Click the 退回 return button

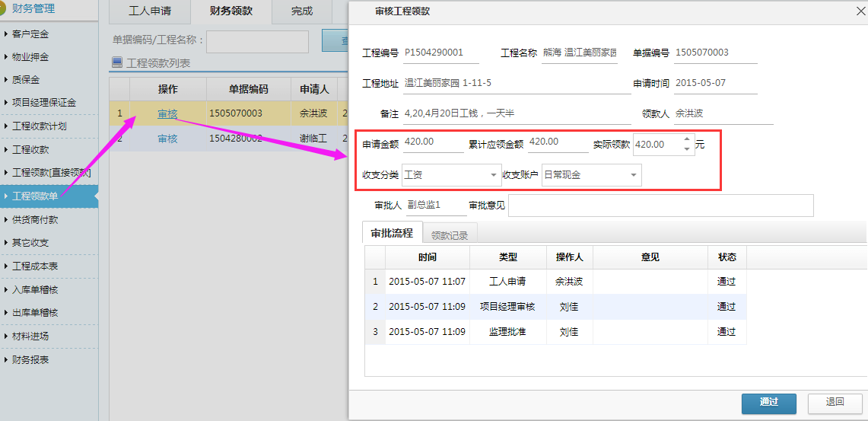click(835, 403)
